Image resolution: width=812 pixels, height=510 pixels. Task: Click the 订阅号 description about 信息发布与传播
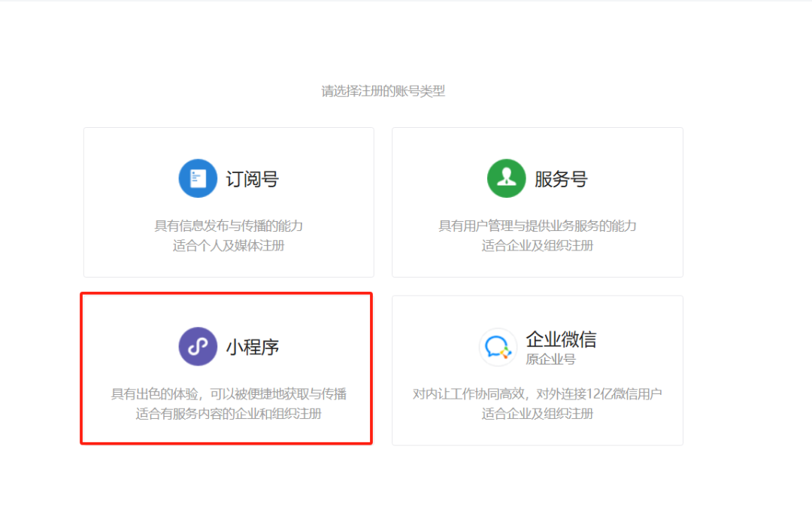pyautogui.click(x=228, y=226)
